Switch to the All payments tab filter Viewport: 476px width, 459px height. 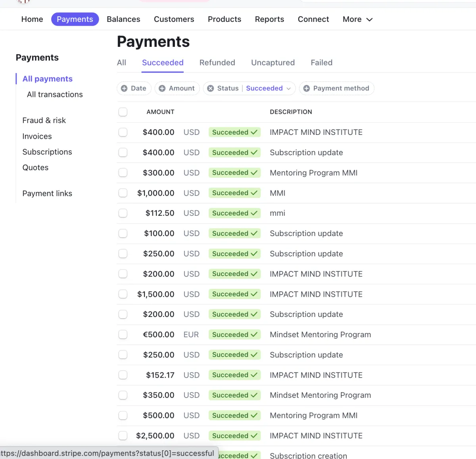pos(121,63)
